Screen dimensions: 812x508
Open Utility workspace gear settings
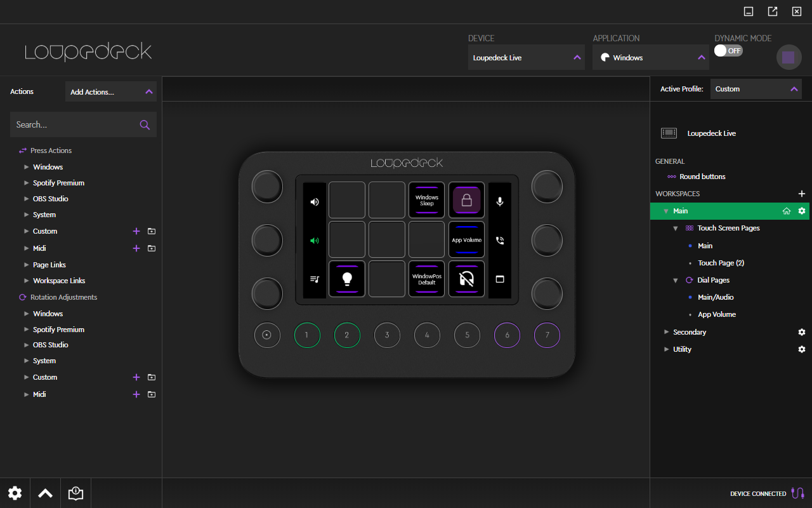coord(801,349)
